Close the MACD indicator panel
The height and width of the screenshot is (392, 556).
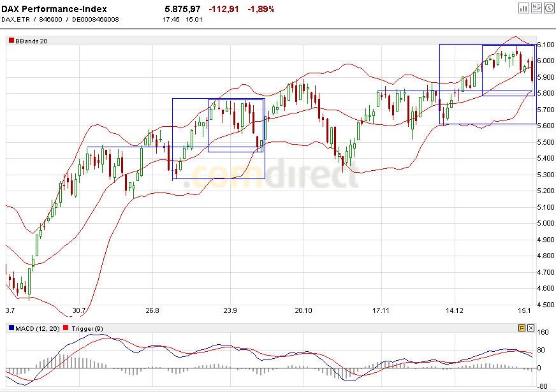pos(530,328)
